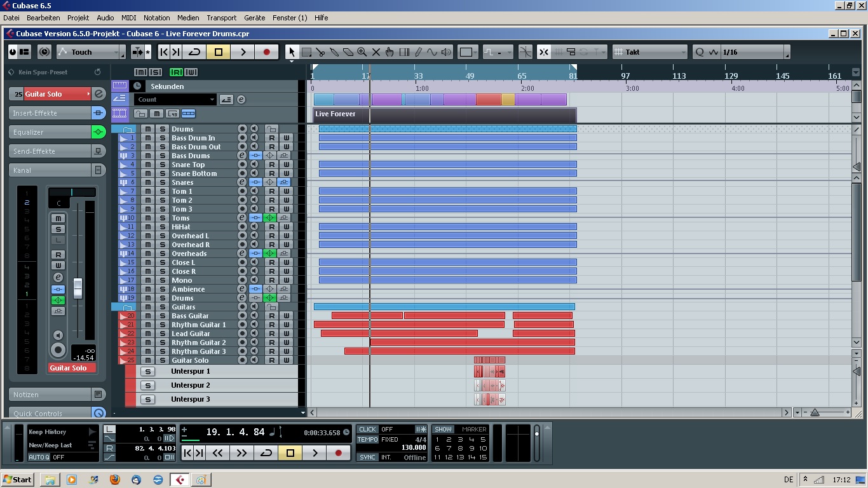Enable Read automation on HiHat track
This screenshot has width=868, height=488.
(271, 227)
